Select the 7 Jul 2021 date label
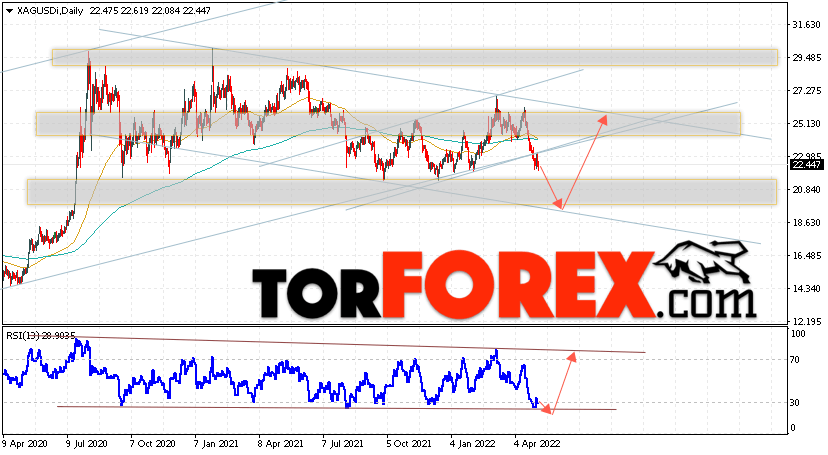This screenshot has height=455, width=828. pyautogui.click(x=343, y=443)
